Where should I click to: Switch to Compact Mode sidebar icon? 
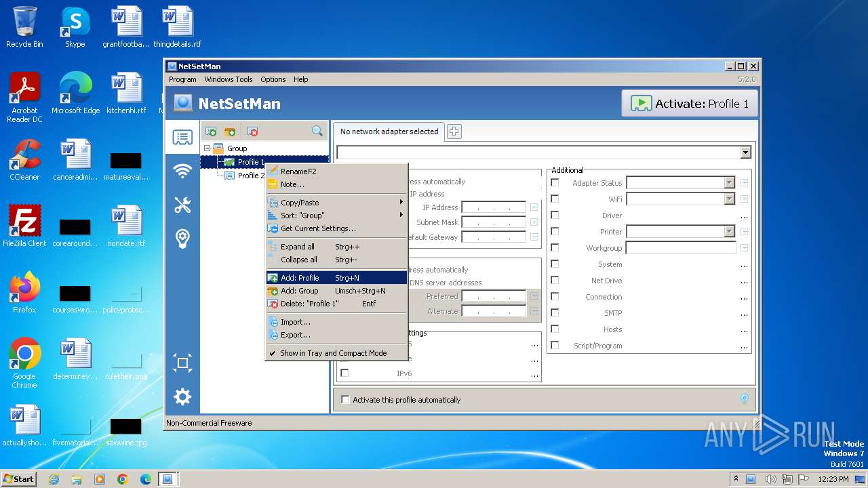point(182,363)
